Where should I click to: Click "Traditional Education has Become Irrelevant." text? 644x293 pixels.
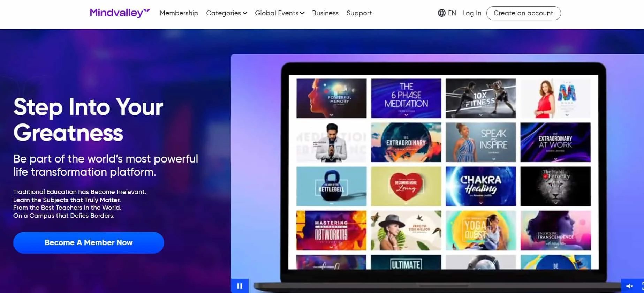pyautogui.click(x=79, y=192)
